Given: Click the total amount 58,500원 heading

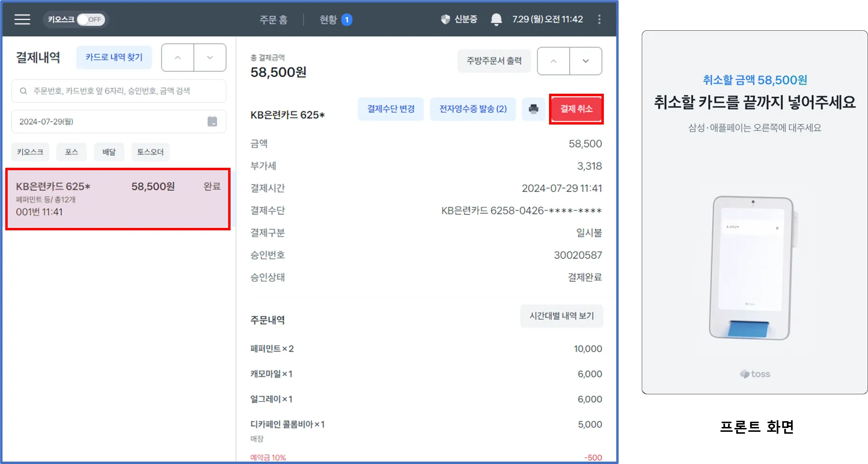Looking at the screenshot, I should click(279, 72).
